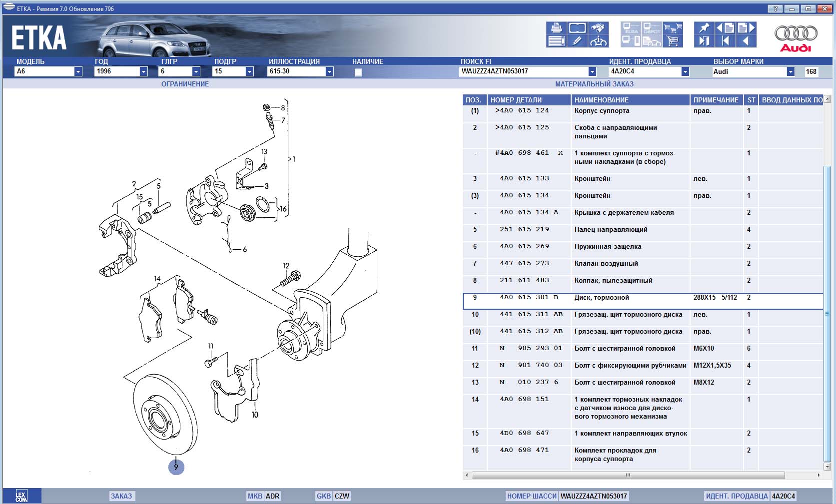The image size is (836, 504).
Task: Click the parts list view icon
Action: [556, 41]
